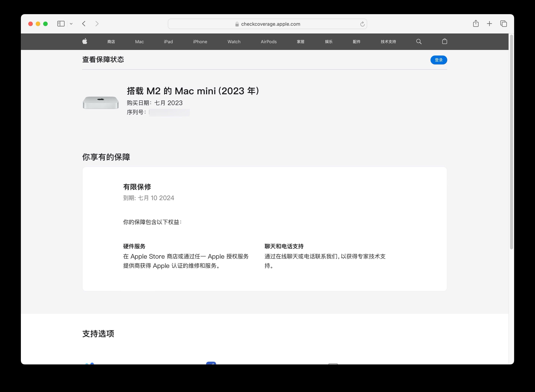Click the 你享有的保障 heading
535x392 pixels.
[106, 157]
